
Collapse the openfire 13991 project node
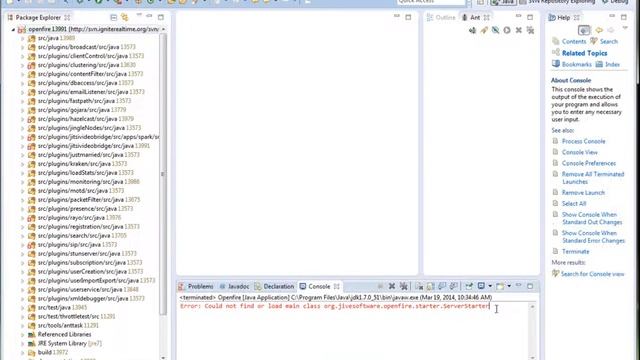13,29
